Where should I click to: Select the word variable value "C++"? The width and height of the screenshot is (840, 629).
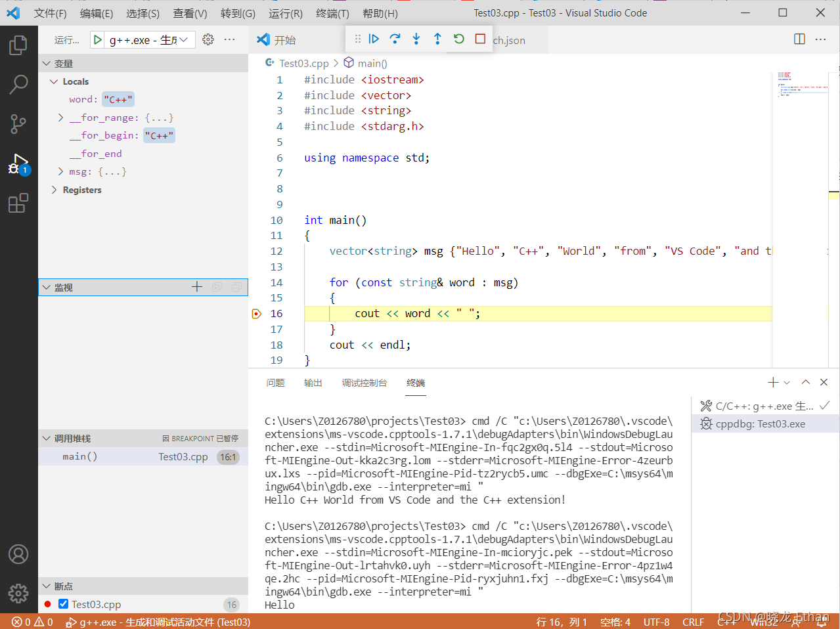(x=118, y=99)
